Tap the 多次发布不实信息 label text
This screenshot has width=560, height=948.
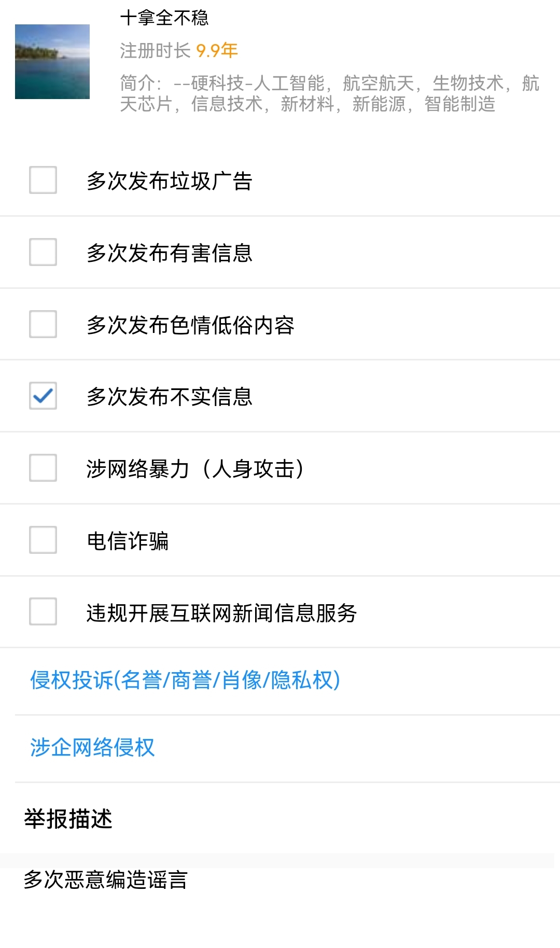[x=170, y=397]
